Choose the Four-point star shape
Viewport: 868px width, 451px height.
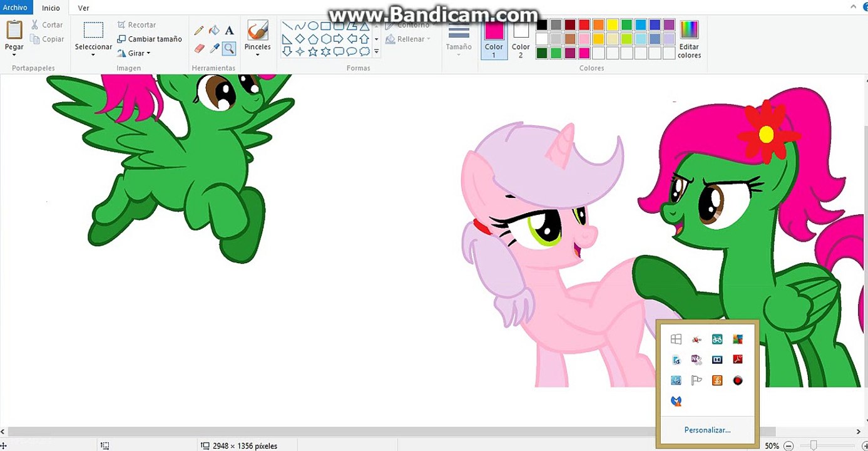[300, 51]
